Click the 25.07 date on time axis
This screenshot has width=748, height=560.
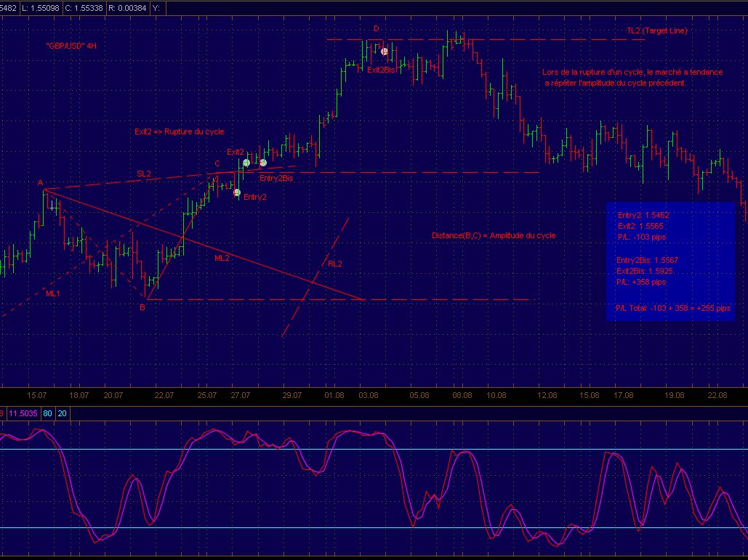206,395
